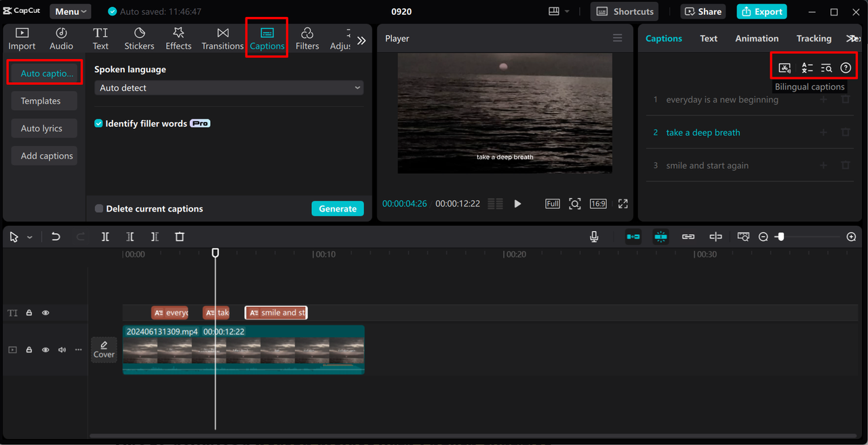
Task: Select caption 'everyday is a new beginning'
Action: point(722,100)
